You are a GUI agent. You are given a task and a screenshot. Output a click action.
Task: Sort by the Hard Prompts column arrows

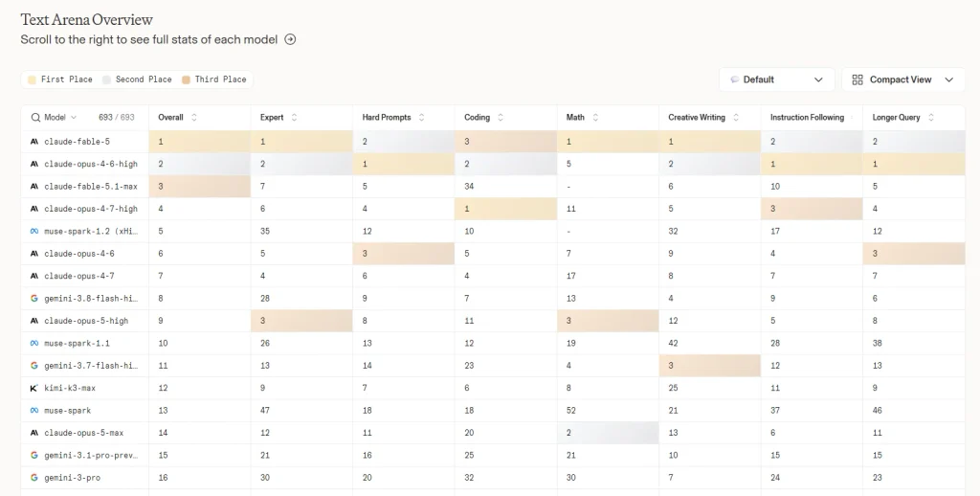click(x=421, y=118)
